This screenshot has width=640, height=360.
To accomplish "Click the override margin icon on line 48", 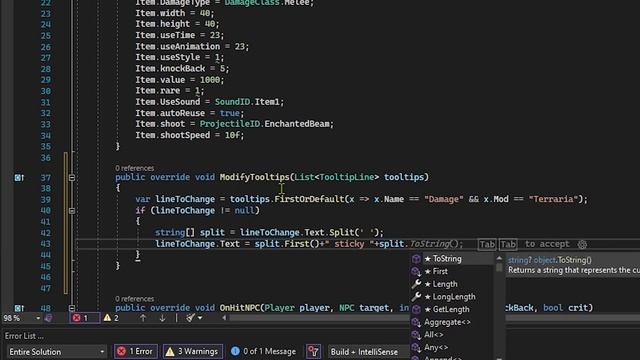I will [x=19, y=308].
